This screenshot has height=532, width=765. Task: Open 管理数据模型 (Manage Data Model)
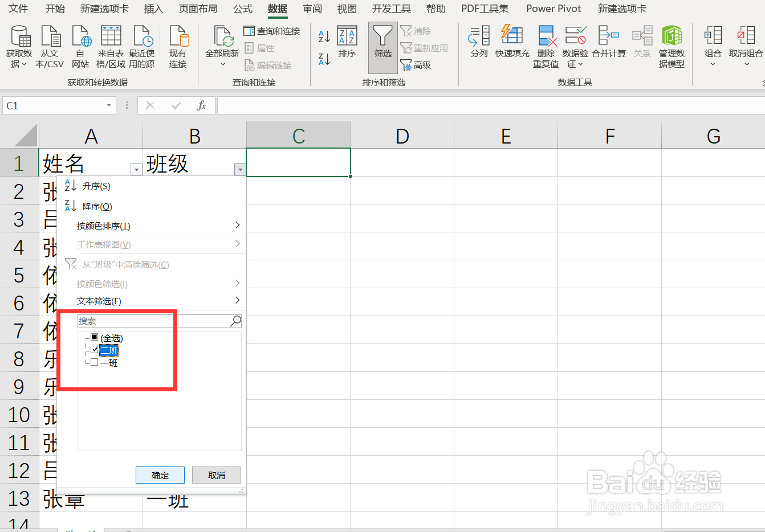click(x=672, y=47)
